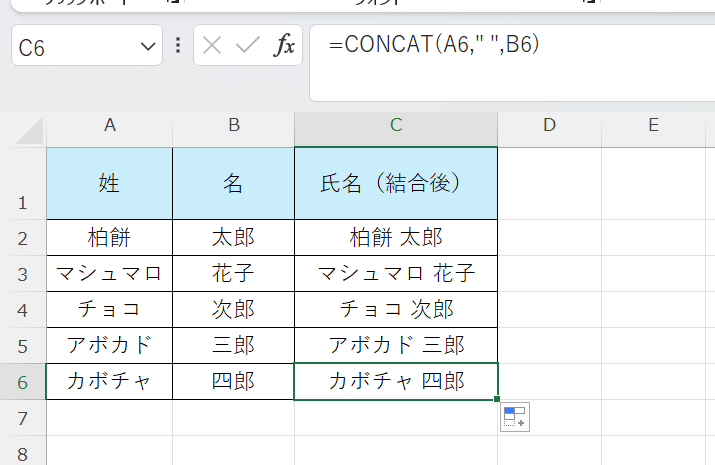Select row 1 header
Viewport: 715px width, 465px height.
tap(22, 184)
